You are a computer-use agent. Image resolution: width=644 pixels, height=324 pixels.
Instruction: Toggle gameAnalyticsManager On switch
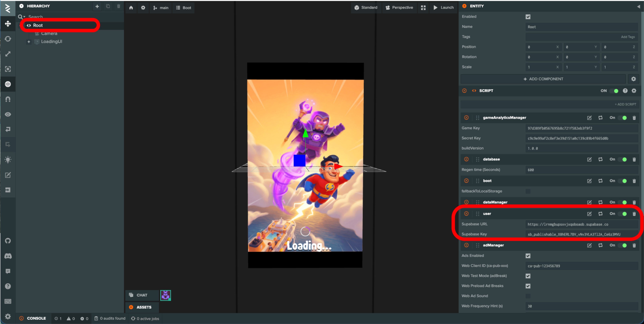(622, 118)
